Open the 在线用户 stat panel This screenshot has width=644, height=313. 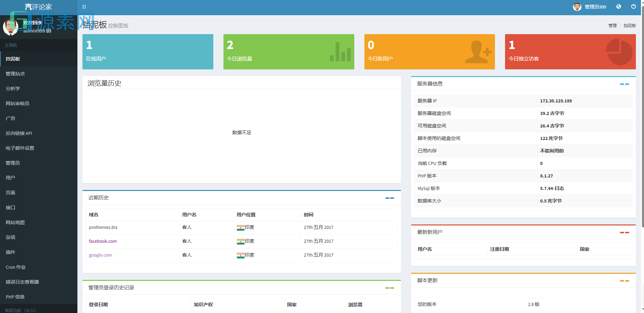(x=148, y=51)
